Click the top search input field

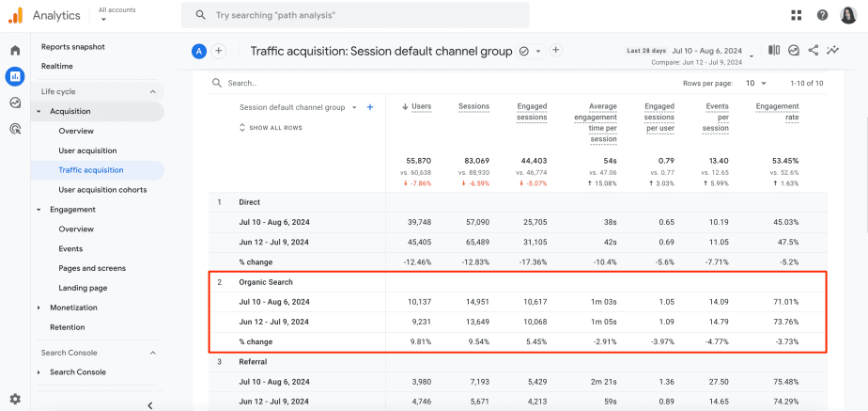[355, 15]
